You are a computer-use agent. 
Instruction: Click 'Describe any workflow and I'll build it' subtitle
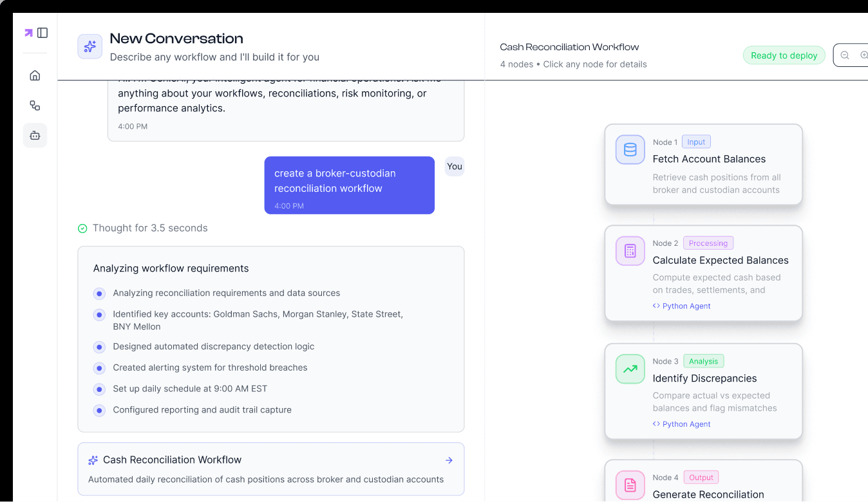(214, 57)
